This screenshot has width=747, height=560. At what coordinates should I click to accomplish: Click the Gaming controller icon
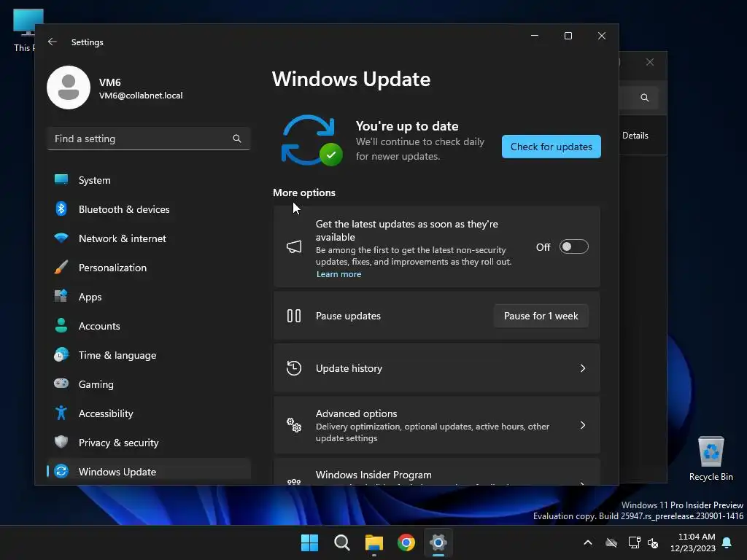pos(61,384)
